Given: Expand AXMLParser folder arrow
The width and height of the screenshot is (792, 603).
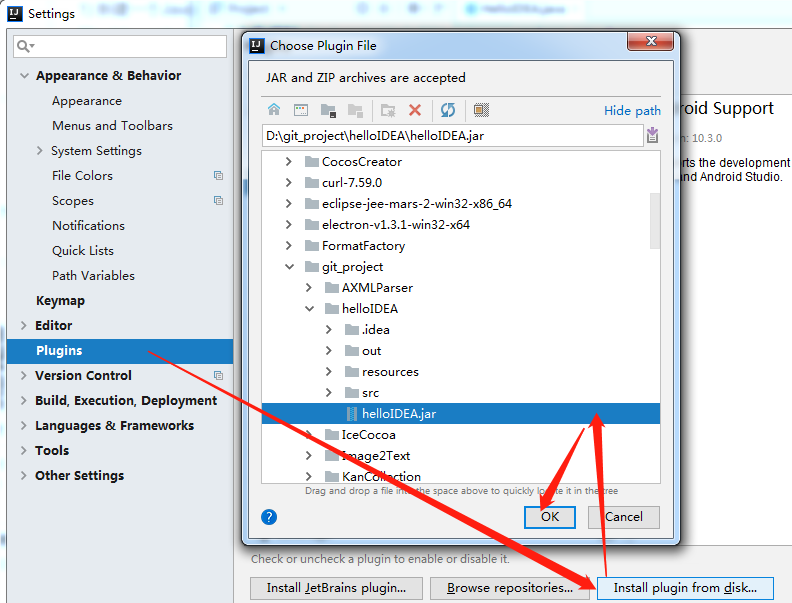Looking at the screenshot, I should [x=309, y=287].
